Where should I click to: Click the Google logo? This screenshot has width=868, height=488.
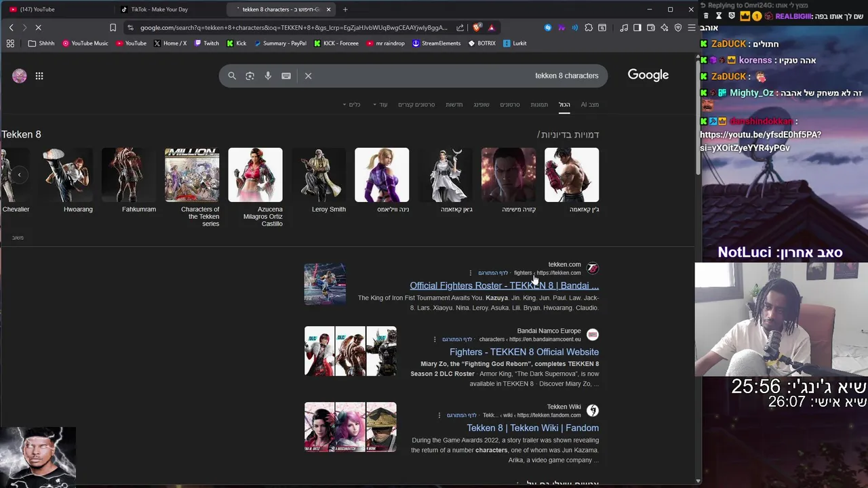(648, 75)
